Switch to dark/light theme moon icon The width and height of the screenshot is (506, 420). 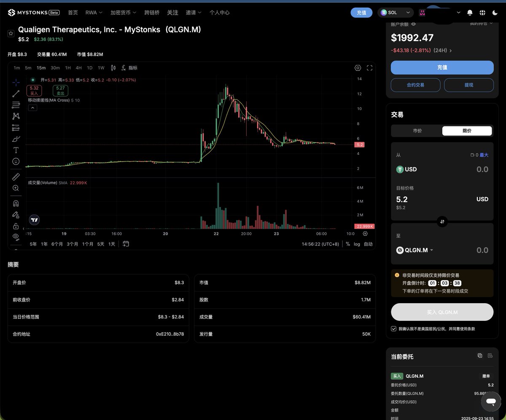(x=494, y=13)
